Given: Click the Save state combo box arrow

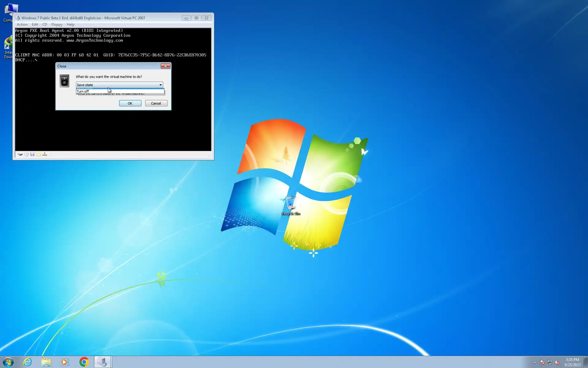Looking at the screenshot, I should point(160,85).
